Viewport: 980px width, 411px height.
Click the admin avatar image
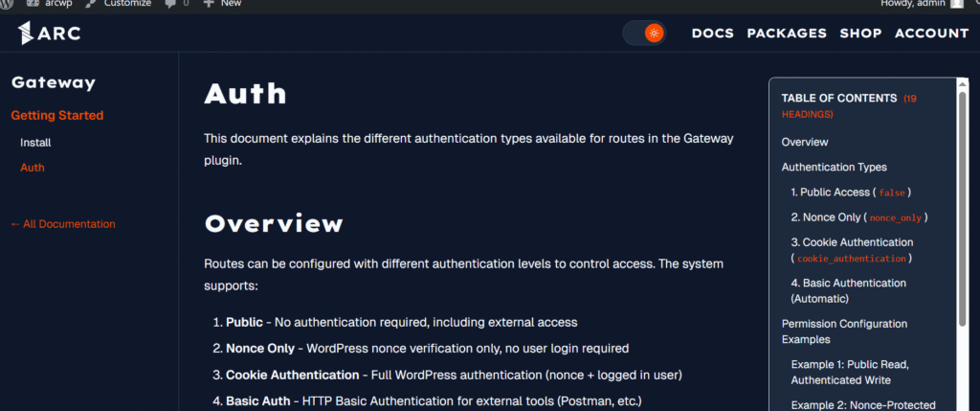tap(957, 3)
